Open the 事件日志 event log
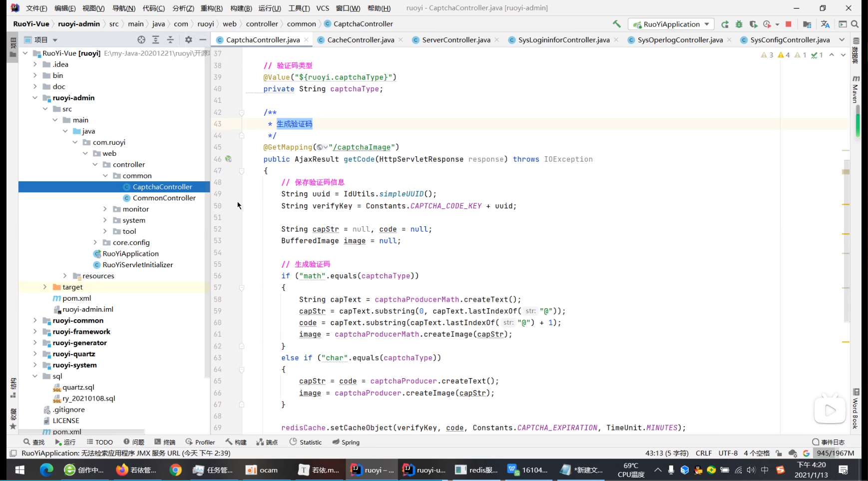Screen dimensions: 868x481 point(829,442)
